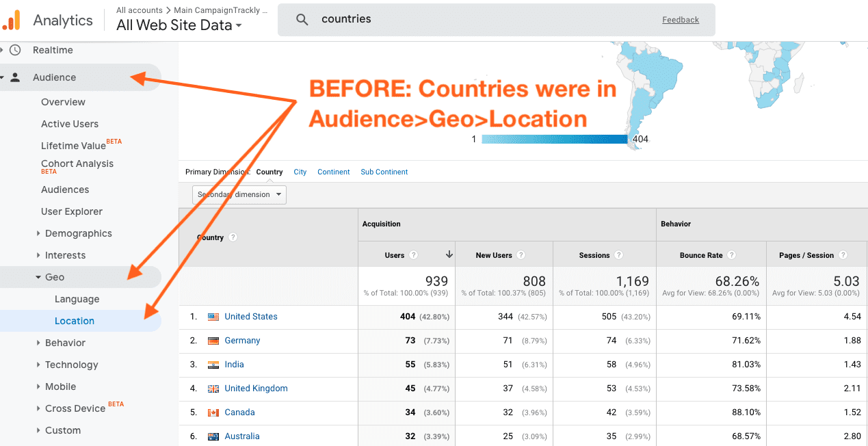Viewport: 868px width, 446px height.
Task: Click the search magnifying glass icon
Action: [302, 19]
